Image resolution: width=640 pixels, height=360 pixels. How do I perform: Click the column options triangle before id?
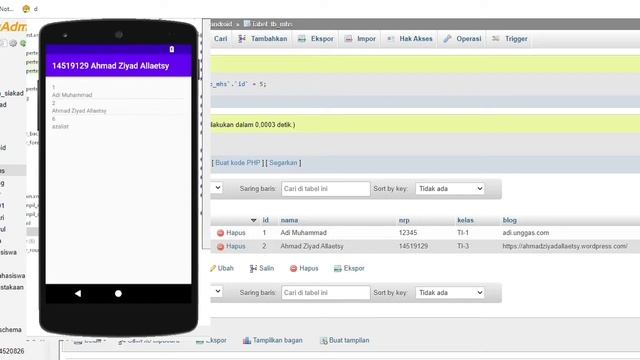(x=253, y=220)
